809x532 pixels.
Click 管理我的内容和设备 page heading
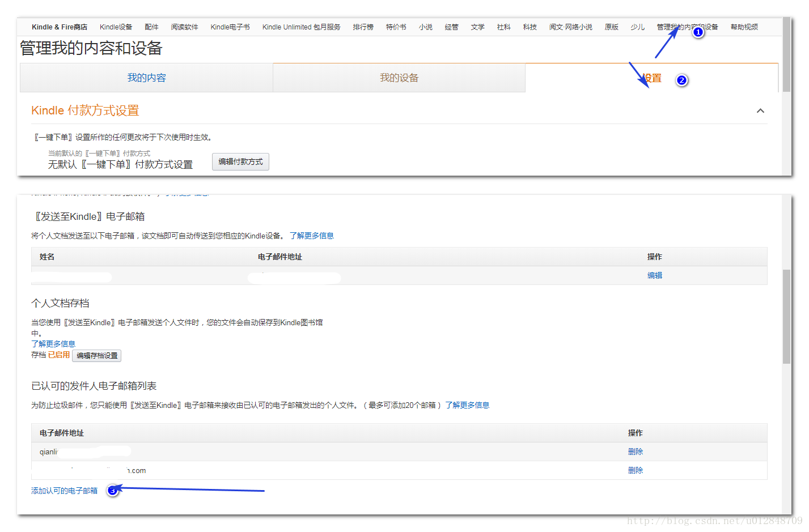pyautogui.click(x=91, y=48)
